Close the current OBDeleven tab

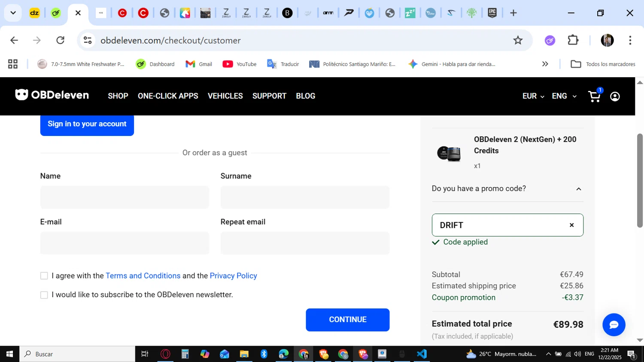(x=78, y=13)
